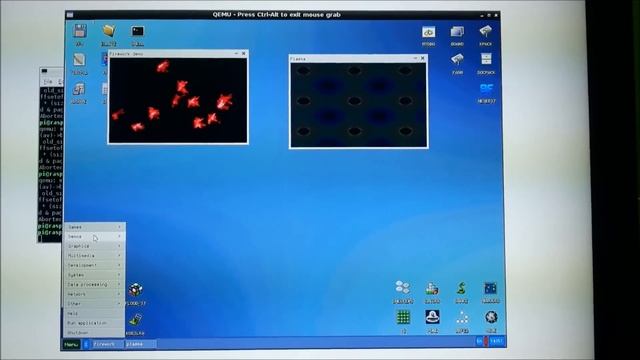
Task: Open the eye-symbol icon left of BOARD
Action: (428, 32)
